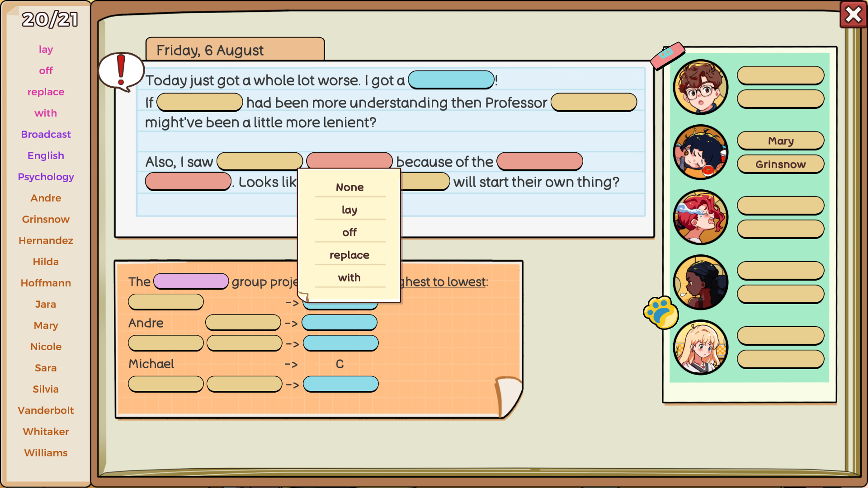Choose 'None' in the word popup

349,187
